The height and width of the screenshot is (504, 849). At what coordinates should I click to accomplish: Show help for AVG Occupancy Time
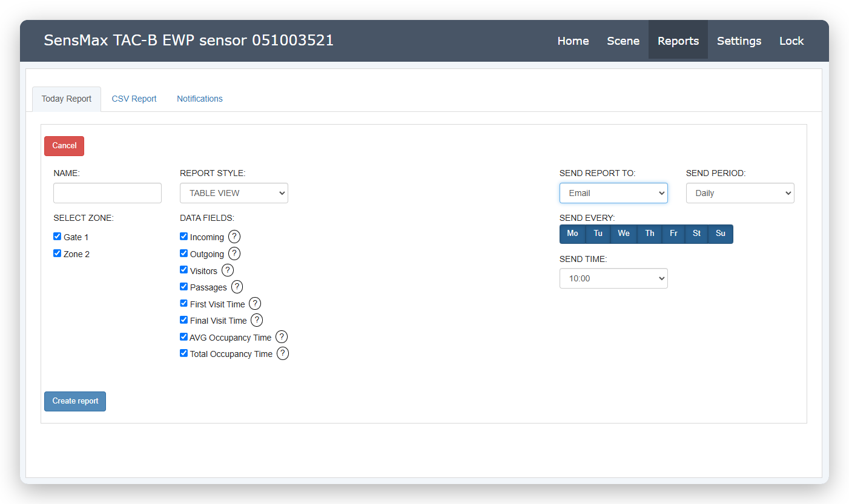(282, 337)
